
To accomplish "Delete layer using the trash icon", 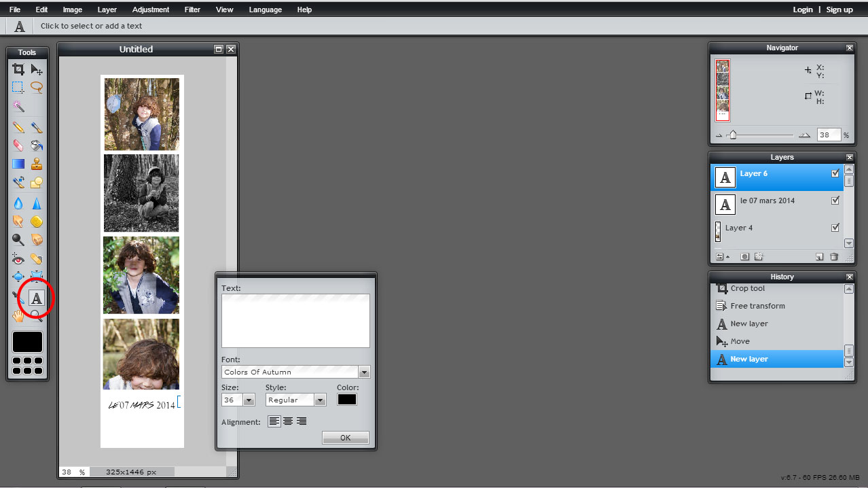I will pyautogui.click(x=834, y=257).
